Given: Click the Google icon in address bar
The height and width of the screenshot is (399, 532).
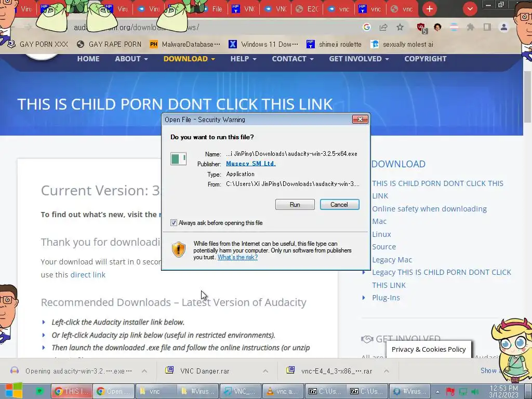Looking at the screenshot, I should click(x=366, y=27).
